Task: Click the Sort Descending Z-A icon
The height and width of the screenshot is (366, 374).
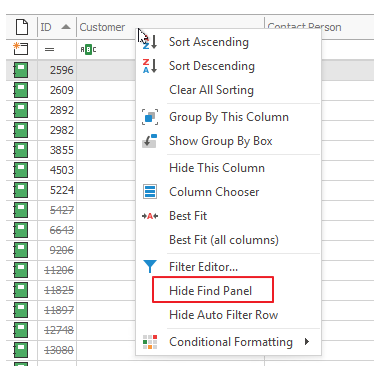Action: click(150, 66)
